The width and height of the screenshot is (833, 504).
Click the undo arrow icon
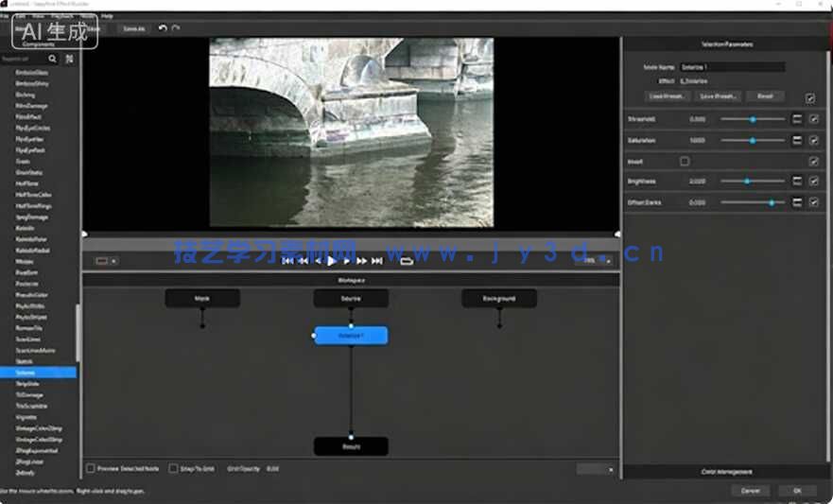[x=163, y=28]
